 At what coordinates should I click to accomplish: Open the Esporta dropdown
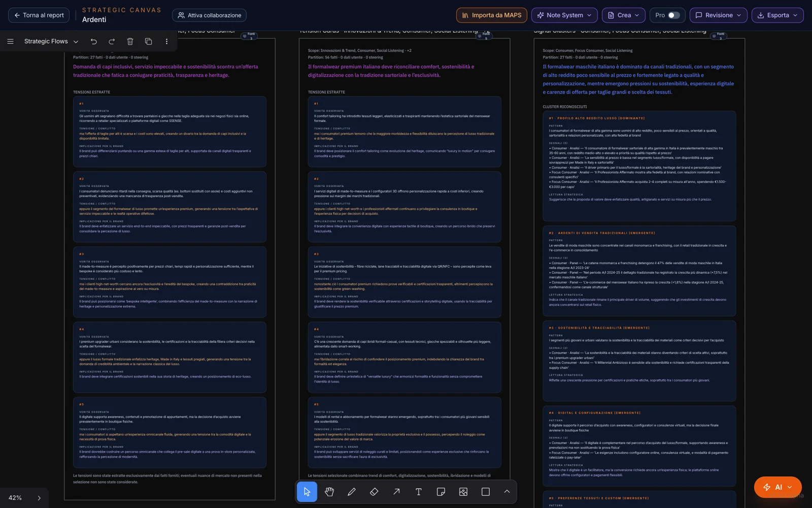click(777, 15)
